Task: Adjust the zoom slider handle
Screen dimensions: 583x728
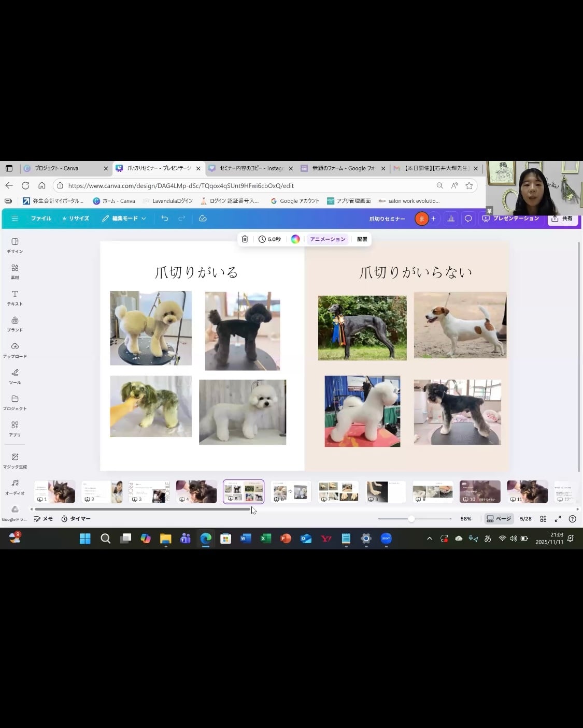Action: point(411,518)
